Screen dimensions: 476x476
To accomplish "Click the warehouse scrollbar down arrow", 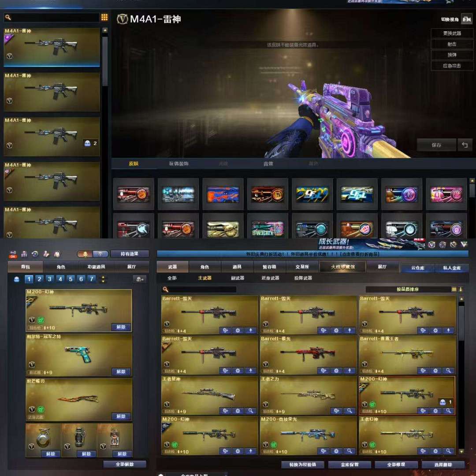I will [461, 451].
